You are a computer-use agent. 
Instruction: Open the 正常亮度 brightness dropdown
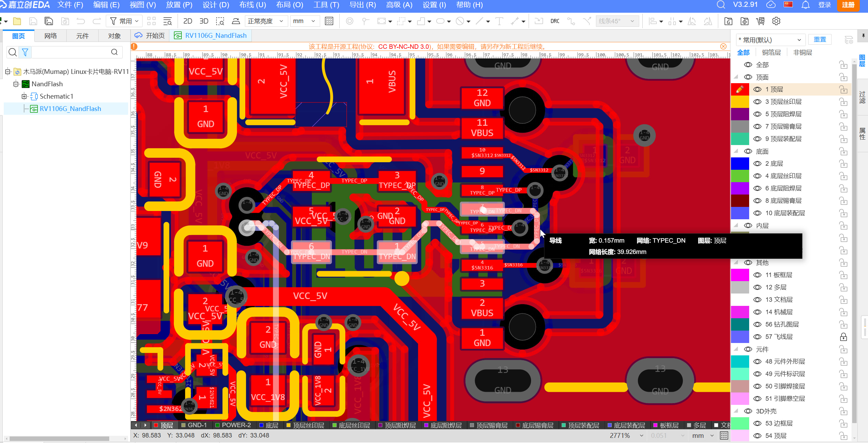pos(265,21)
